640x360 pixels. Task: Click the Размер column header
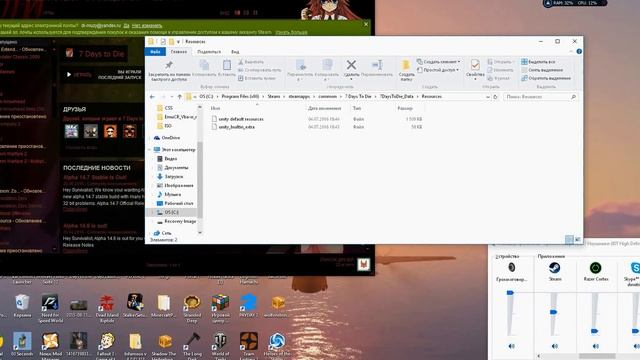pyautogui.click(x=405, y=108)
